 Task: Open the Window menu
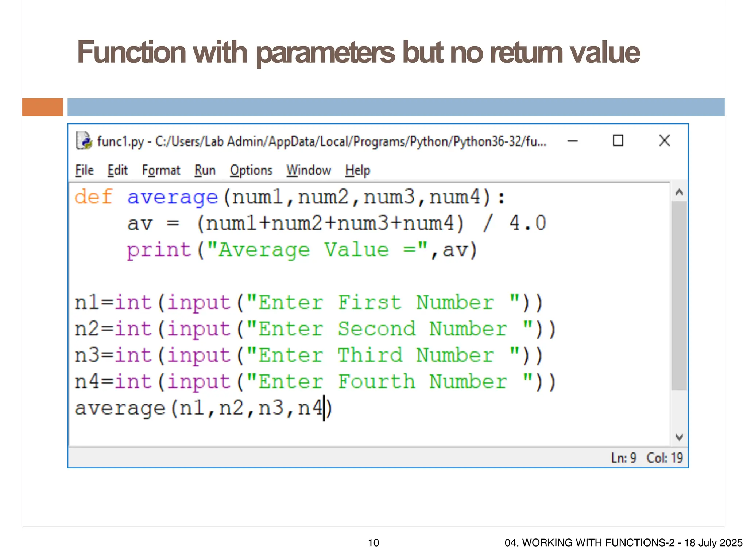[x=309, y=170]
